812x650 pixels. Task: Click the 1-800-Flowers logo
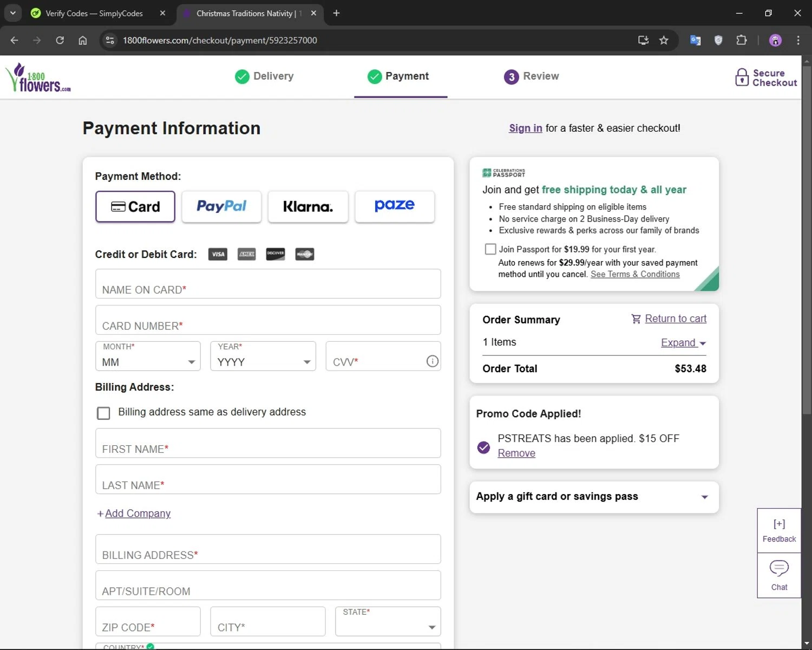(x=38, y=77)
